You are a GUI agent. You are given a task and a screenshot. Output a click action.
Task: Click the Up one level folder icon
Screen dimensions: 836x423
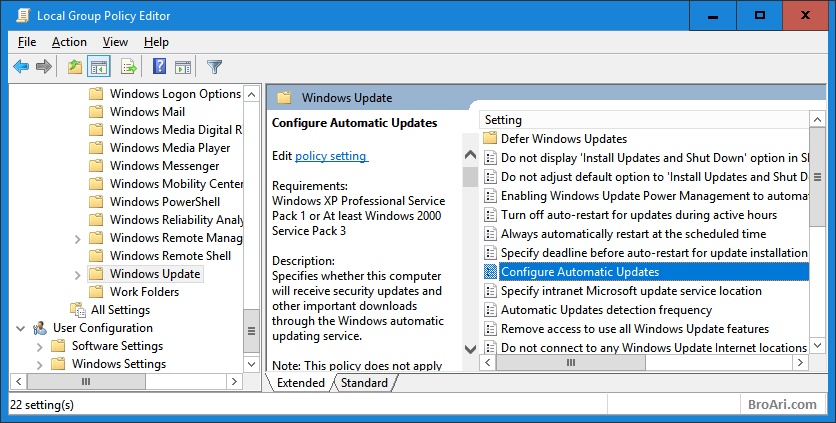tap(75, 67)
